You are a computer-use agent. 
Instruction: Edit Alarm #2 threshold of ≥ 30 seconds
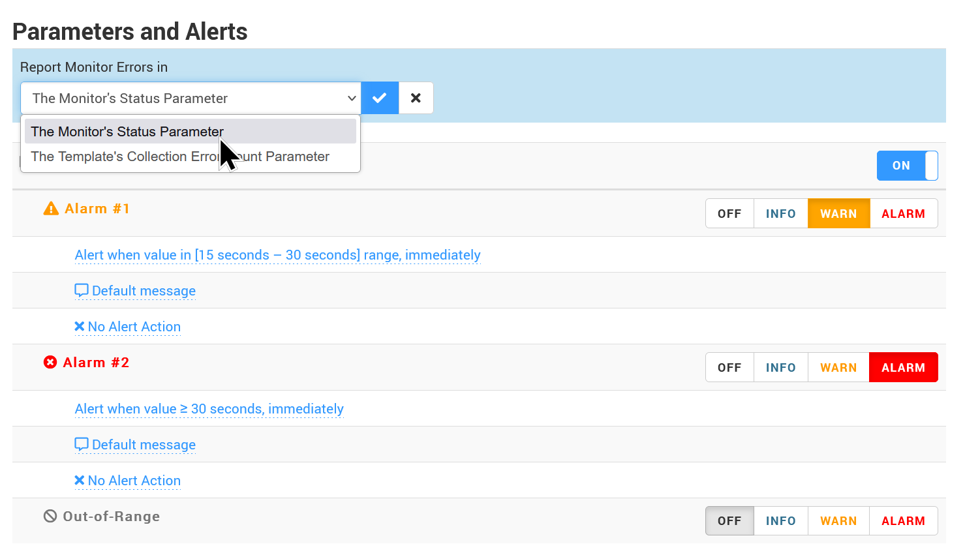tap(209, 409)
